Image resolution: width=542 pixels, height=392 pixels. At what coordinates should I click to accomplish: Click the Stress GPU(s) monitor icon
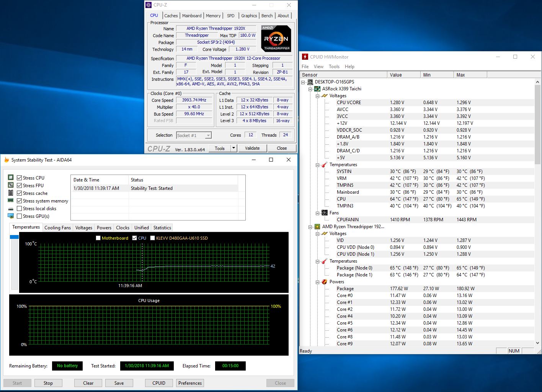pyautogui.click(x=11, y=216)
